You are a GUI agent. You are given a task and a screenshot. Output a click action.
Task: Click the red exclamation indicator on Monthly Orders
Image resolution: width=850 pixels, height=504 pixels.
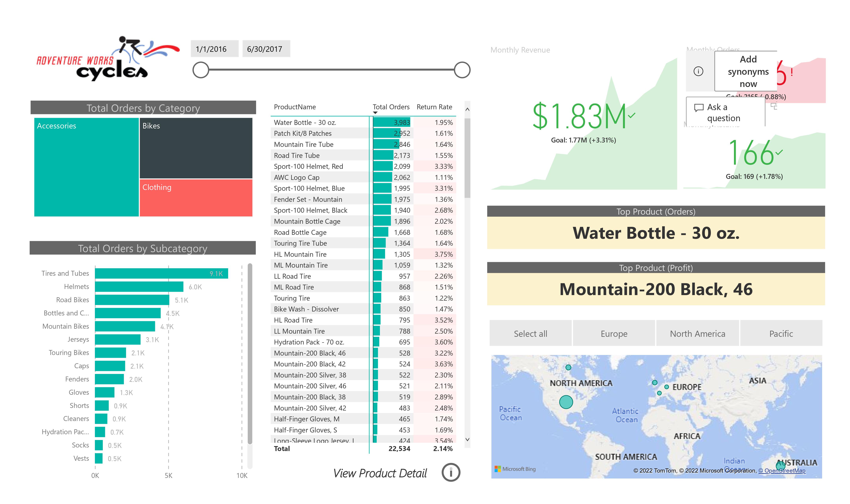click(792, 72)
